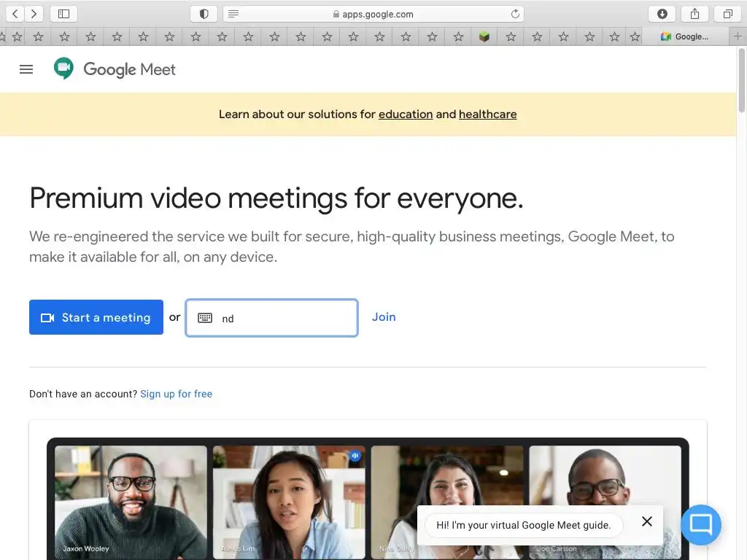
Task: Click the Join link
Action: coord(384,316)
